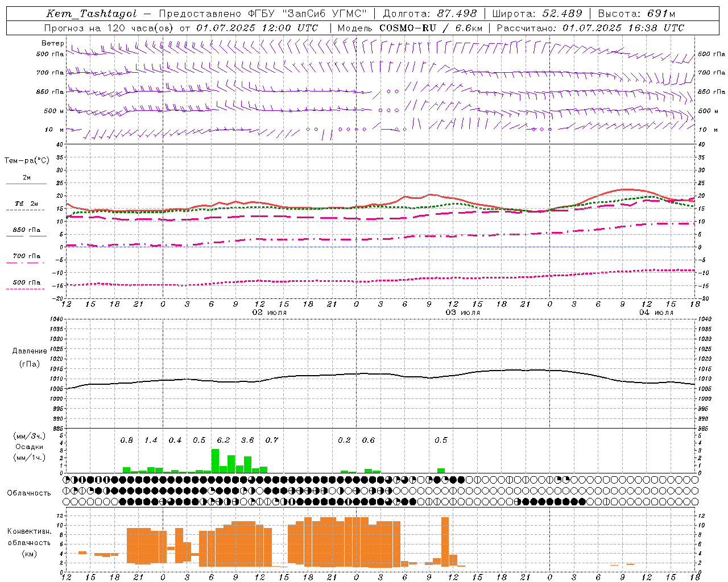Click the 0.7 precipitation value
The height and width of the screenshot is (582, 728).
(272, 440)
